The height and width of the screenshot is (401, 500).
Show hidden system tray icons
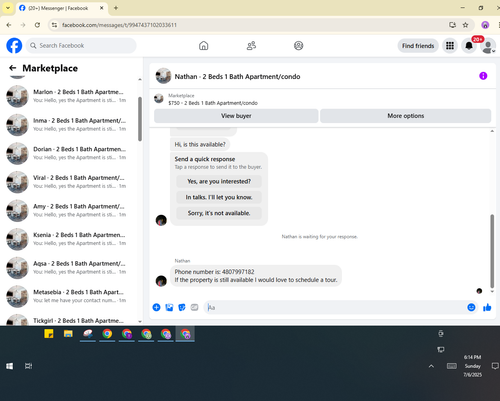(x=431, y=366)
